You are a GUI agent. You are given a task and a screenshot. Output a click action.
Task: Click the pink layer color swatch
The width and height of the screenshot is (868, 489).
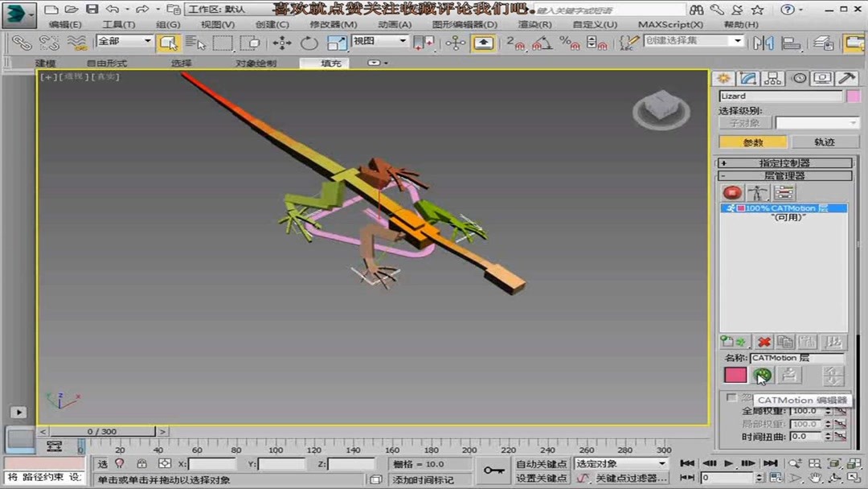[x=735, y=375]
